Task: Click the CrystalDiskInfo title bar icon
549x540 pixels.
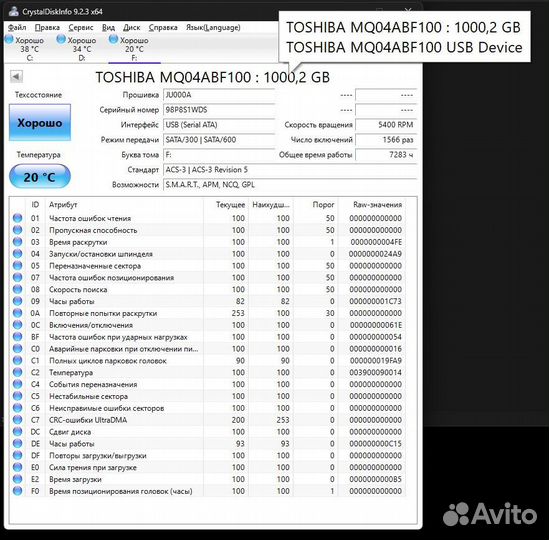Action: (14, 11)
